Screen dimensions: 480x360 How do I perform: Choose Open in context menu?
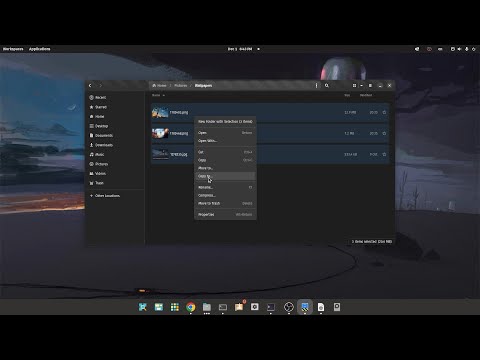point(225,133)
